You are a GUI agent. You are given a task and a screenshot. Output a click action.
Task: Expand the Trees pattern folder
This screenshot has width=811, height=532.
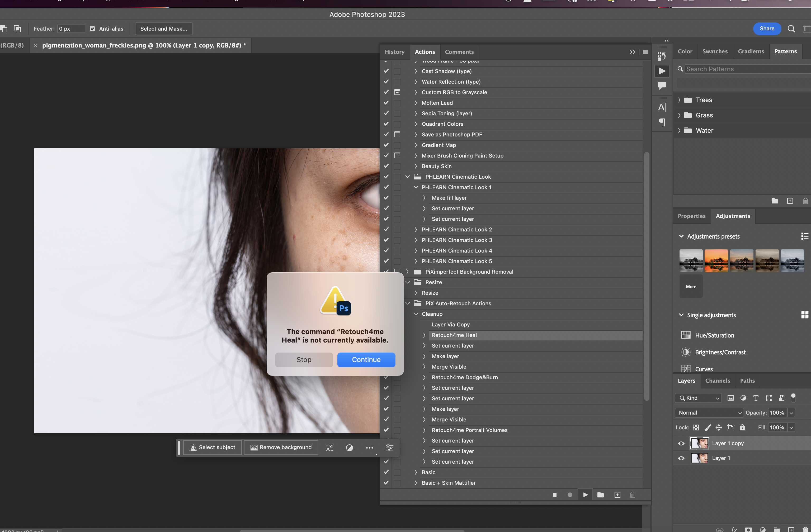tap(679, 100)
